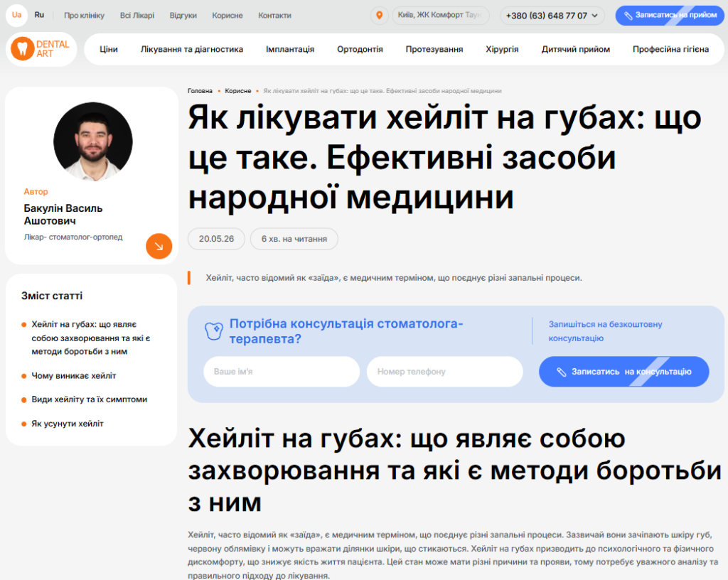This screenshot has height=580, width=728.
Task: Open Корисне menu item
Action: tap(227, 16)
